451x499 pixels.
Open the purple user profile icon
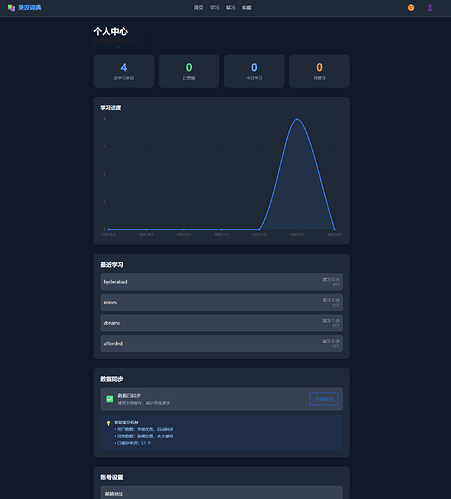(x=430, y=7)
